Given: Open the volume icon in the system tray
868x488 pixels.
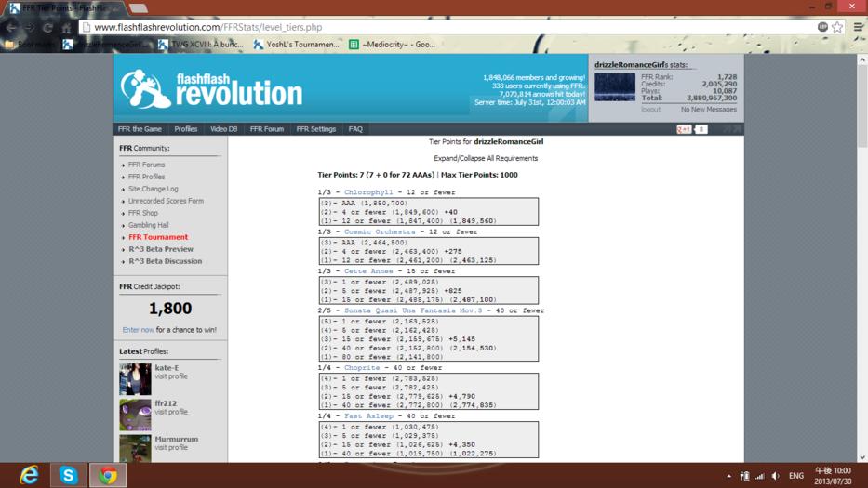Looking at the screenshot, I should pyautogui.click(x=776, y=476).
